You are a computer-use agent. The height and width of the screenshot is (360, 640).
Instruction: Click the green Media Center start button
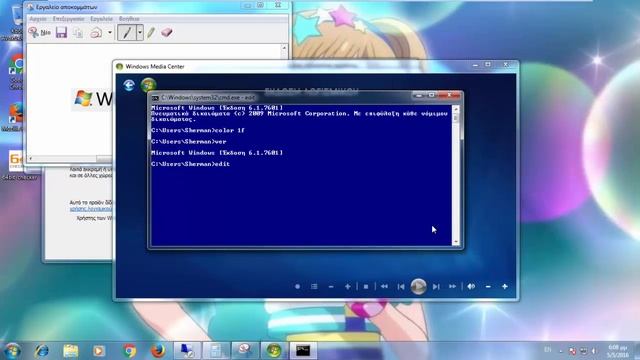149,85
